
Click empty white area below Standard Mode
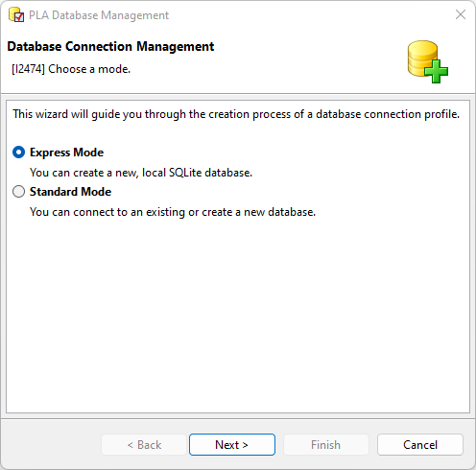[x=238, y=314]
